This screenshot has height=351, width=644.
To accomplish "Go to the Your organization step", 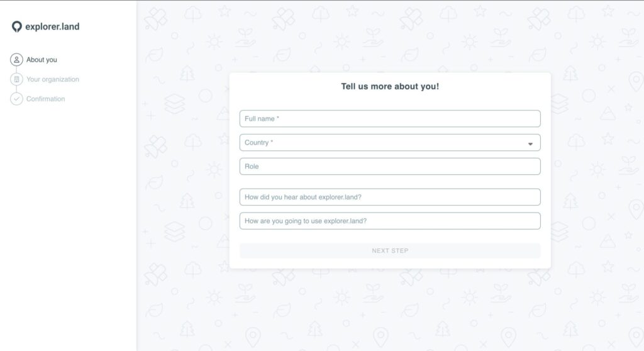I will pyautogui.click(x=52, y=79).
